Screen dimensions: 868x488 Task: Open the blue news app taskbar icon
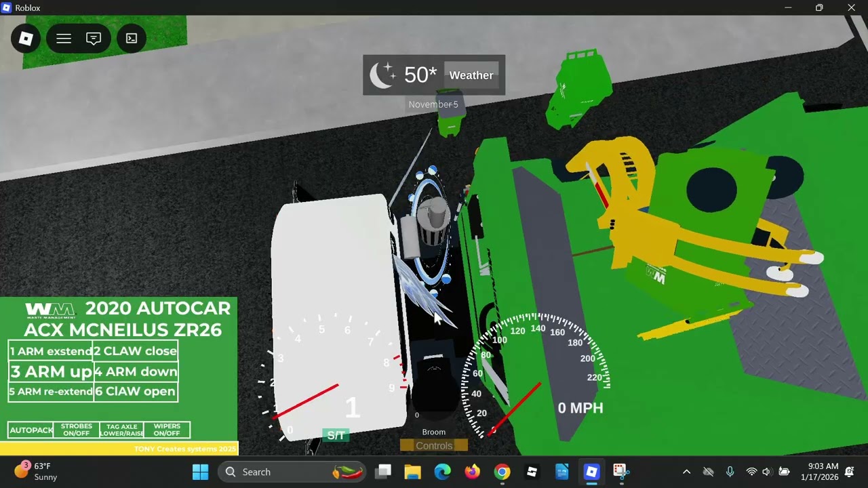(x=561, y=472)
